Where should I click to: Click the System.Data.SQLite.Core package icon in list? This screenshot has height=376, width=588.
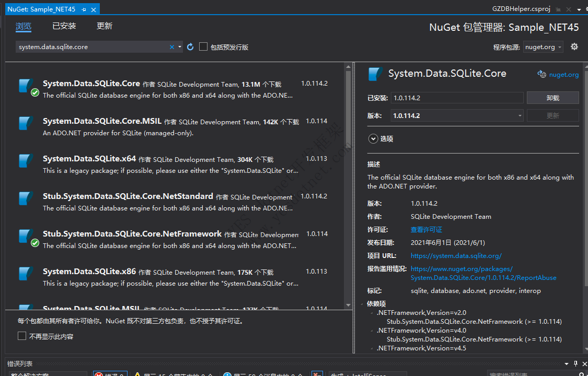(x=26, y=86)
